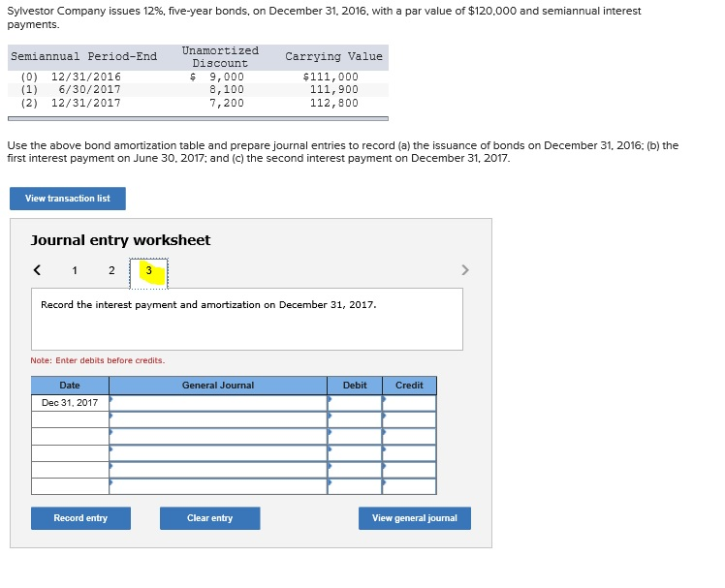Click the Date column header
The height and width of the screenshot is (588, 725).
coord(70,386)
